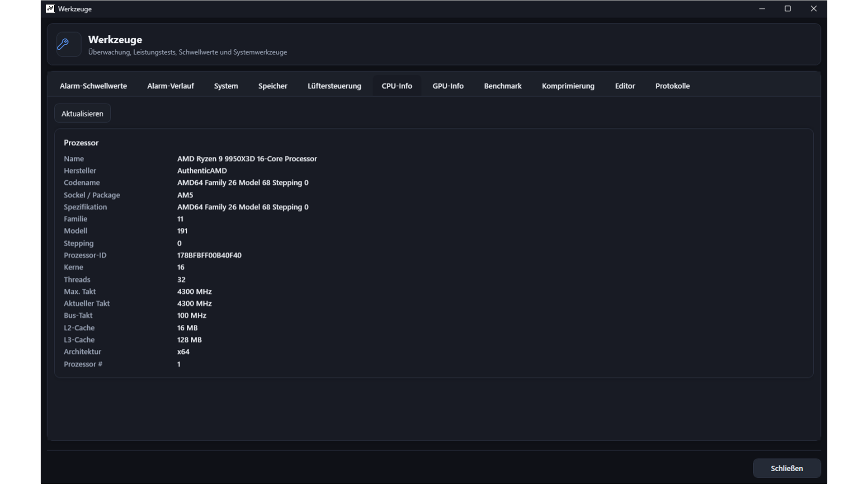
Task: Switch to the Alarm-Verlauf tab
Action: pos(170,86)
